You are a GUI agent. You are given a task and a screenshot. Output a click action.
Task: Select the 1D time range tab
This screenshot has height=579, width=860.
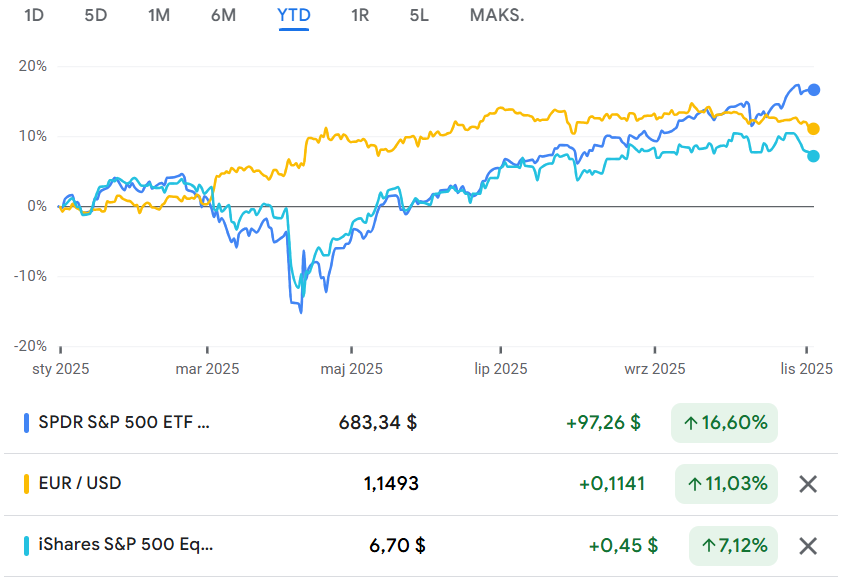coord(33,15)
